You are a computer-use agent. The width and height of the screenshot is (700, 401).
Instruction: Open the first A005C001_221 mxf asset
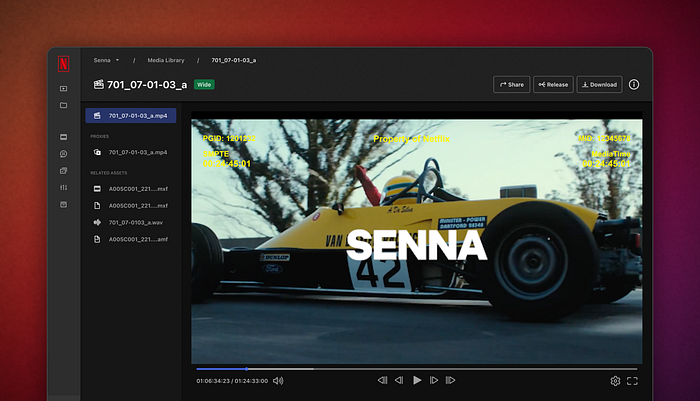coord(131,188)
